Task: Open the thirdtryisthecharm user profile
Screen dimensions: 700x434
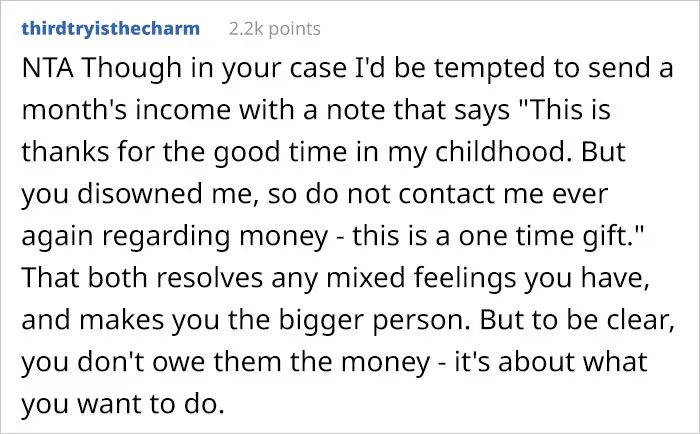Action: (111, 29)
